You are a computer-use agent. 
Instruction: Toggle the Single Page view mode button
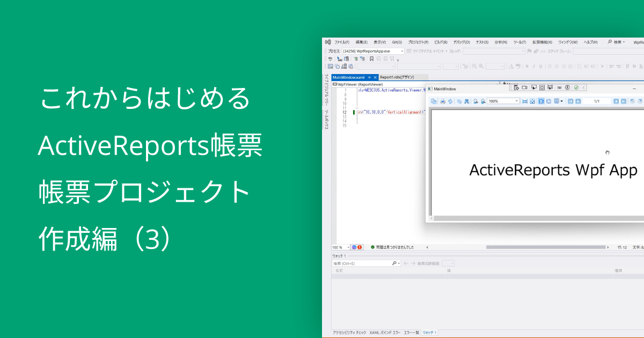[540, 101]
